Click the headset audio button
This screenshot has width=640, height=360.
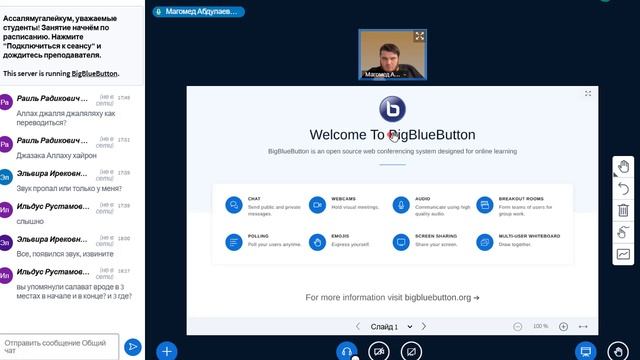point(347,351)
